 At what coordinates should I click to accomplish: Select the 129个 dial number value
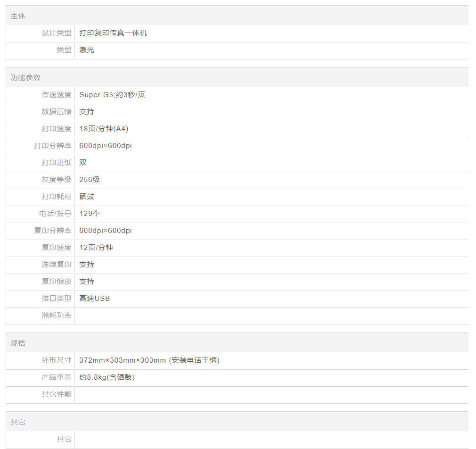click(90, 214)
